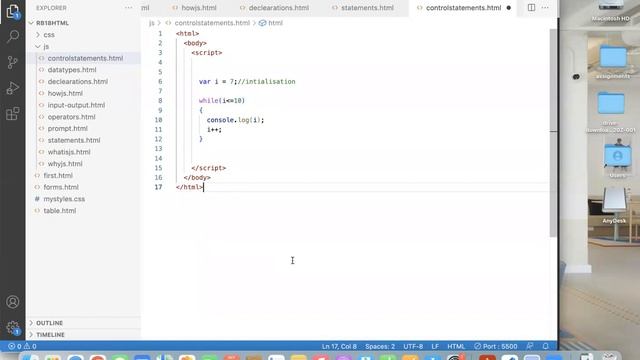Click the var i = 7 code line
This screenshot has height=360, width=640.
tap(247, 82)
